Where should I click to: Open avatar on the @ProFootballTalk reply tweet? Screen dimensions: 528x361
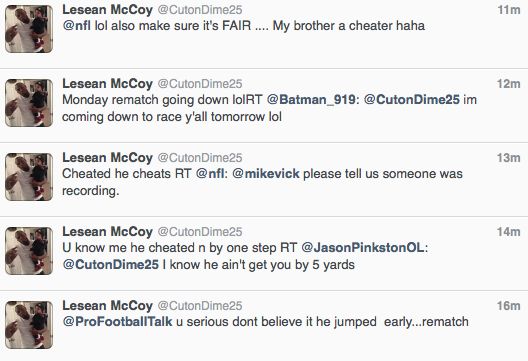click(x=29, y=325)
